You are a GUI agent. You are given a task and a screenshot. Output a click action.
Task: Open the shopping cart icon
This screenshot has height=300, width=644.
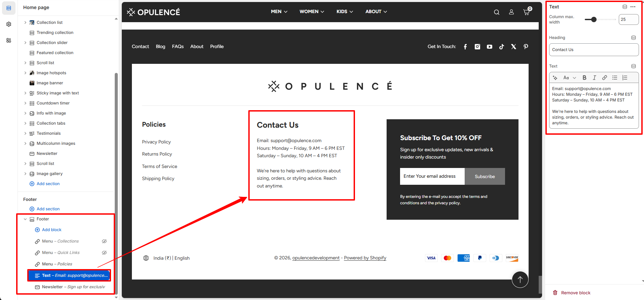527,12
